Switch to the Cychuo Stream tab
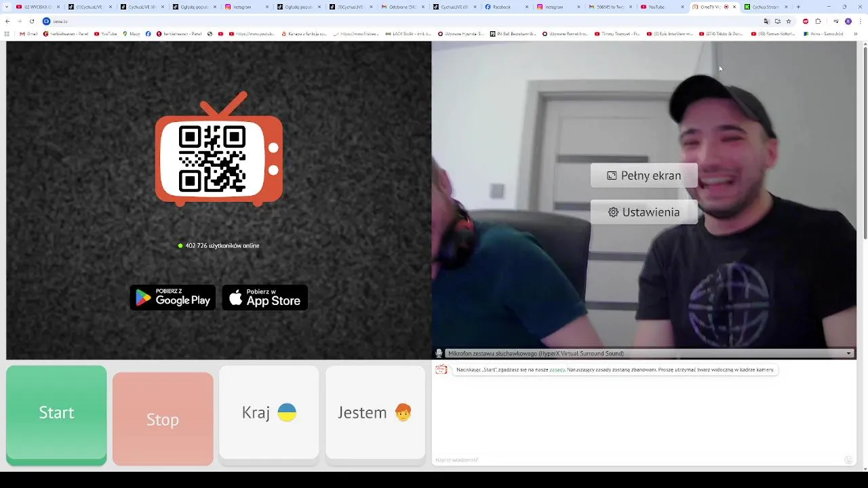Viewport: 868px width, 488px height. [x=766, y=7]
